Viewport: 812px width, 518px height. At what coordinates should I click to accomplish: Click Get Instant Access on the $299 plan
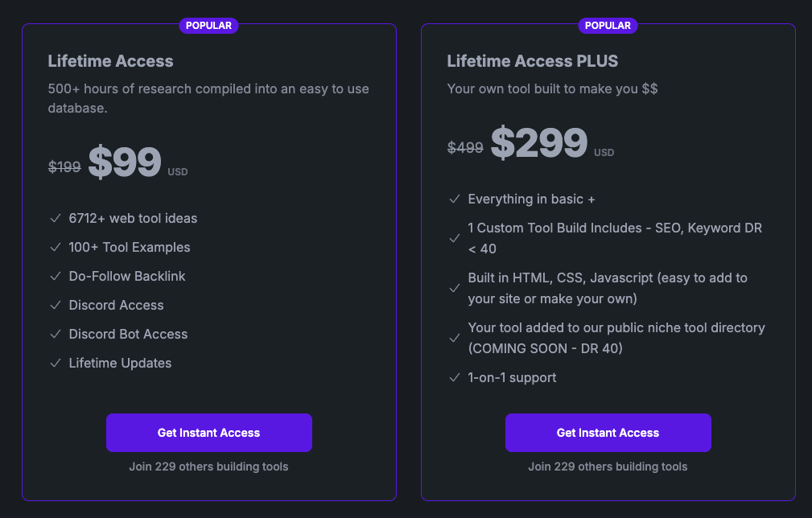tap(608, 433)
